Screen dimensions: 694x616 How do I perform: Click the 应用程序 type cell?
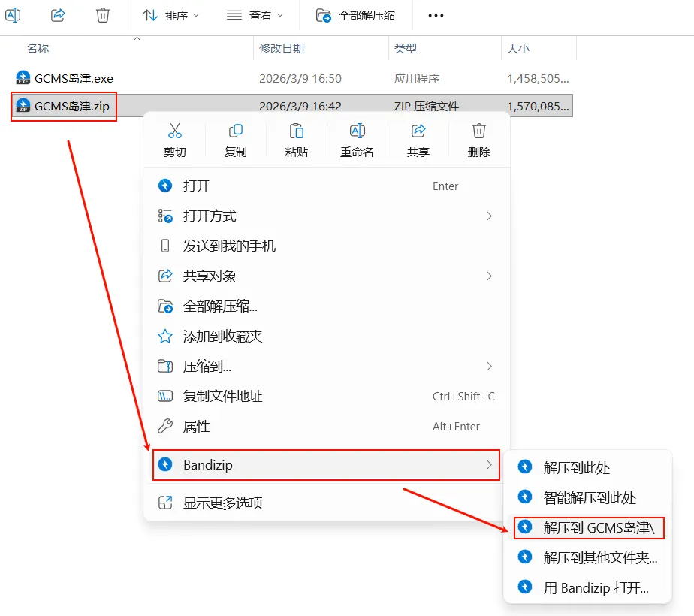pos(417,78)
